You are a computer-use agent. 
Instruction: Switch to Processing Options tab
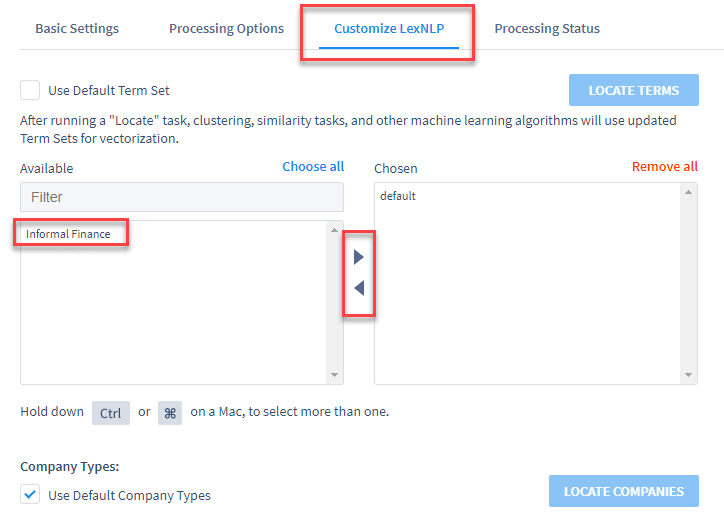[226, 29]
